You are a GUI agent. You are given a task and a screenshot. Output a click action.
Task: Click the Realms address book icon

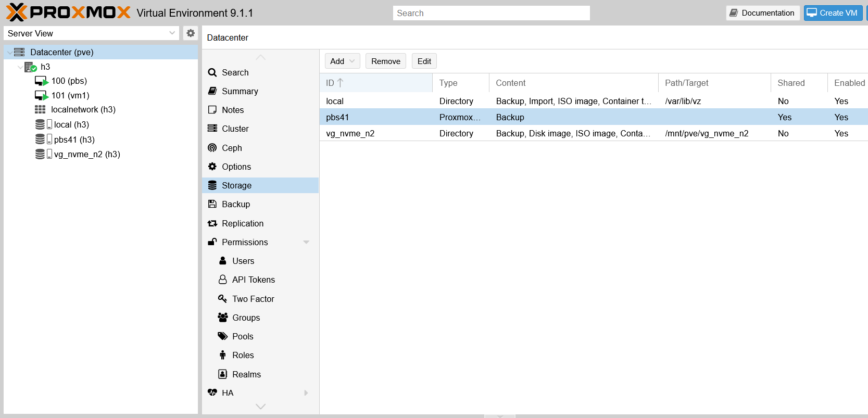tap(223, 374)
